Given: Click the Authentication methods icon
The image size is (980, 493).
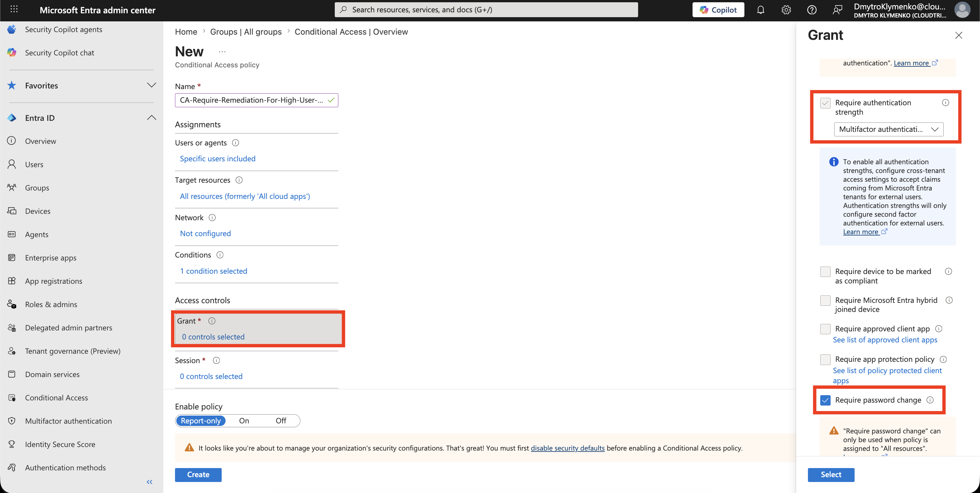Looking at the screenshot, I should (x=12, y=467).
